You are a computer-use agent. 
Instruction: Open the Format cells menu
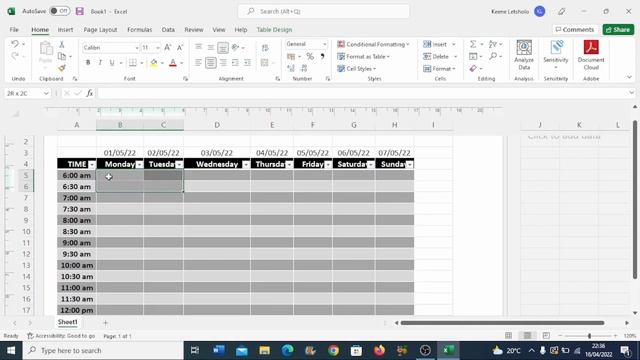[439, 69]
